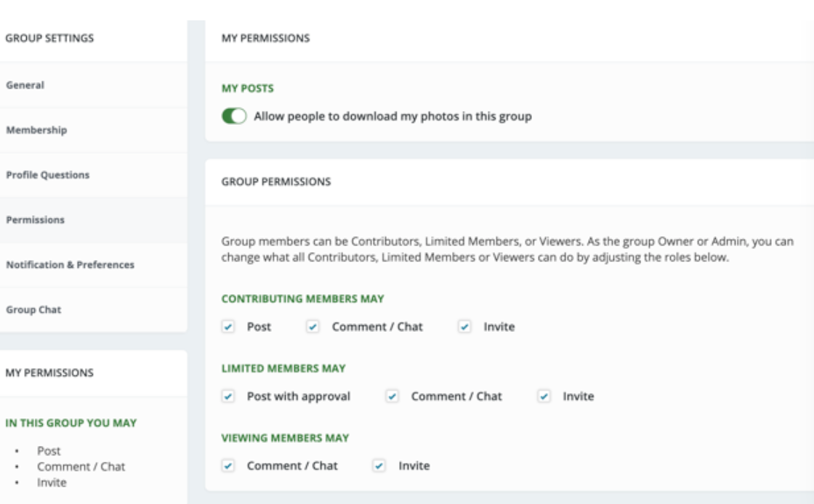The image size is (814, 504).
Task: Click the Group Settings sidebar header
Action: point(50,38)
